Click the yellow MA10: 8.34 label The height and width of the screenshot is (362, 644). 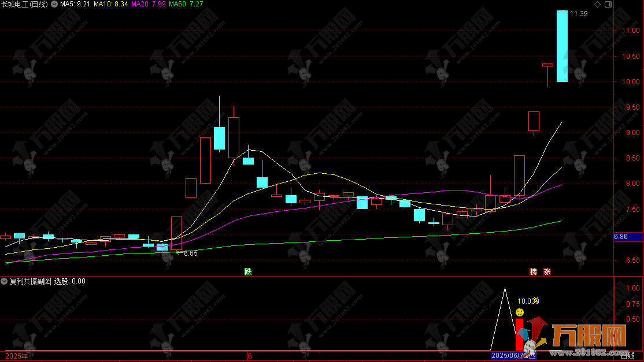coord(111,4)
